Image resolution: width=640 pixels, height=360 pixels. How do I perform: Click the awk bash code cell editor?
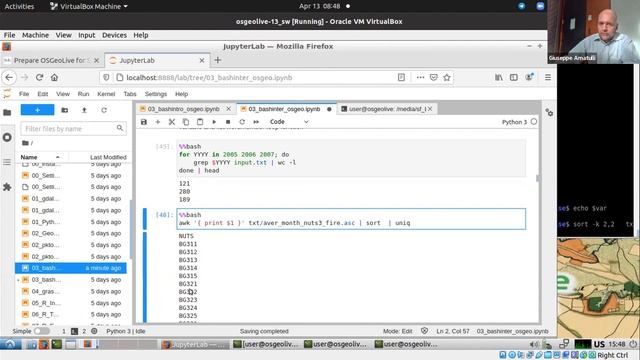(351, 219)
